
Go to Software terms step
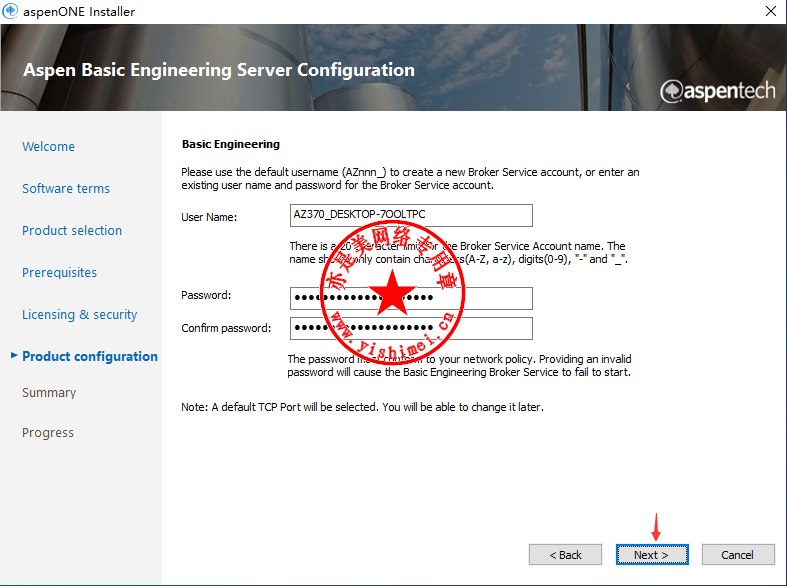tap(66, 189)
